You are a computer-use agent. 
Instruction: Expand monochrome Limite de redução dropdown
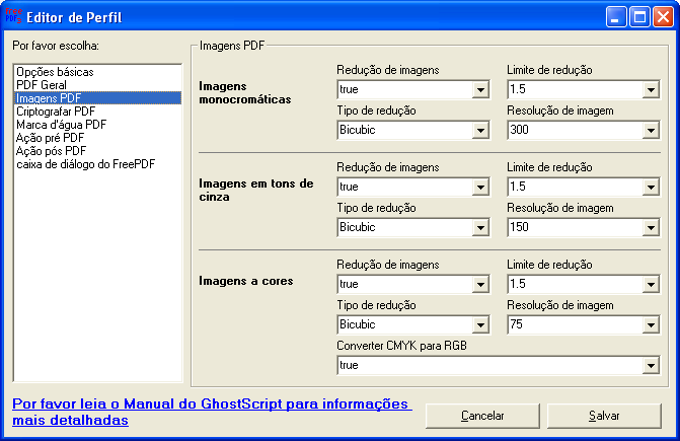pyautogui.click(x=651, y=90)
